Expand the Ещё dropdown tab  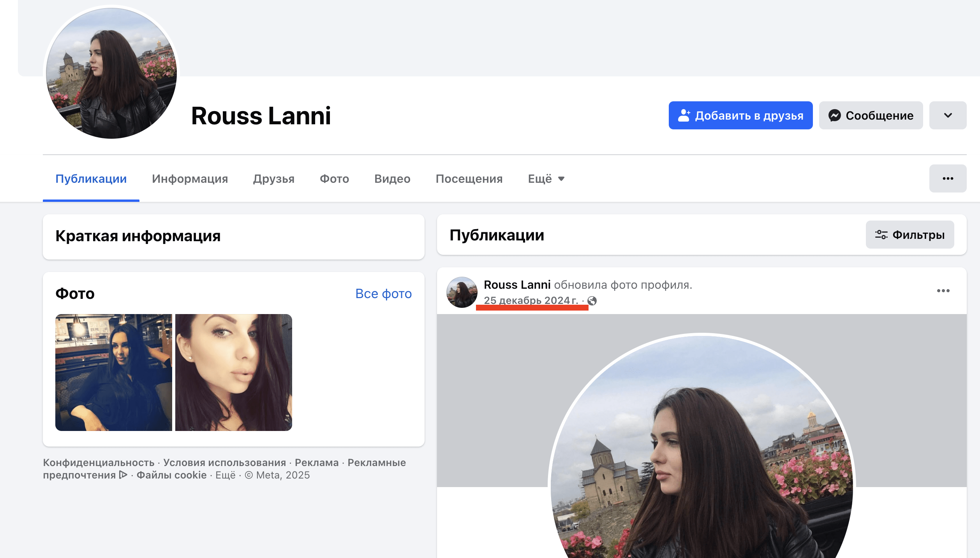[x=546, y=178]
